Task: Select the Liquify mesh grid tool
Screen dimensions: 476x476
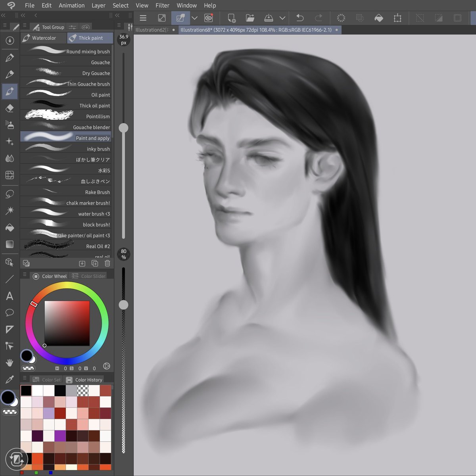Action: (10, 175)
